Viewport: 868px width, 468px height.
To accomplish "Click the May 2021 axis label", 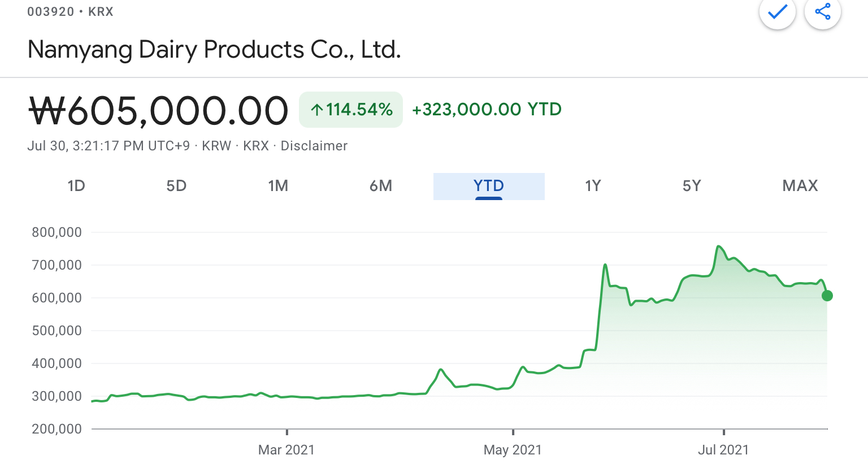I will click(x=513, y=450).
